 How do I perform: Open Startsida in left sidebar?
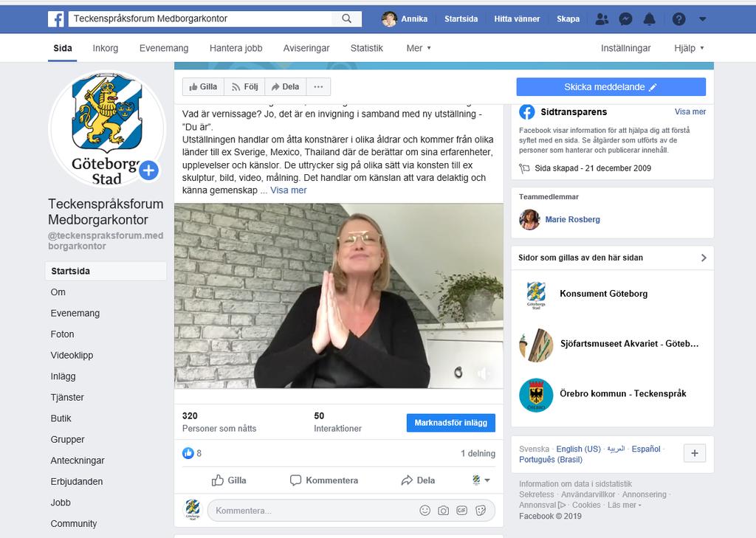[x=106, y=271]
